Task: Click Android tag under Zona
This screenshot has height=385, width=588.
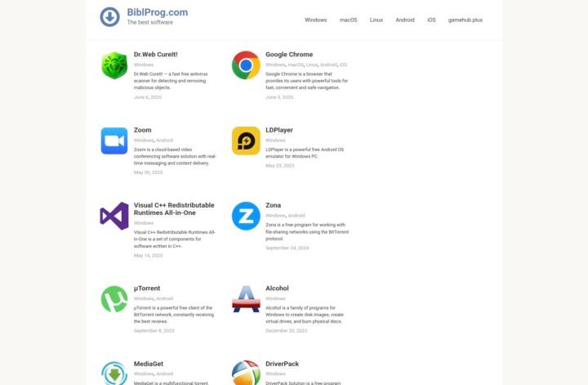Action: (x=296, y=216)
